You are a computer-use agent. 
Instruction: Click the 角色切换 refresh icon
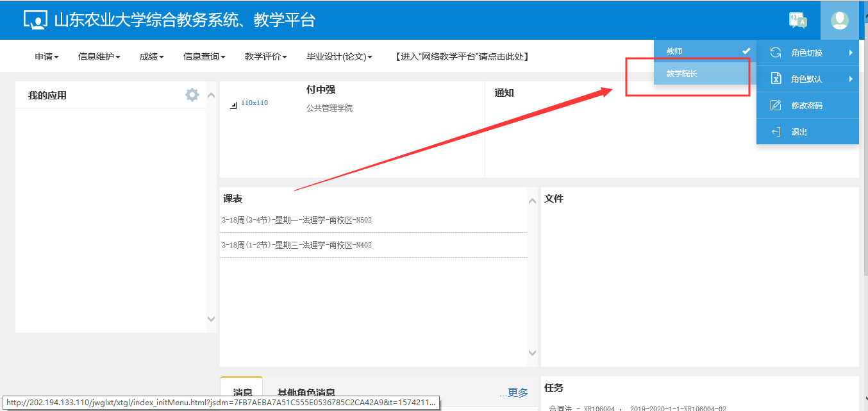point(776,53)
